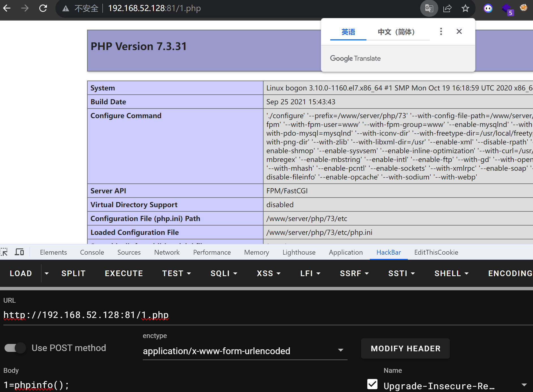Click the MODIFY HEADER button
Screen dimensions: 533x392
[405, 348]
